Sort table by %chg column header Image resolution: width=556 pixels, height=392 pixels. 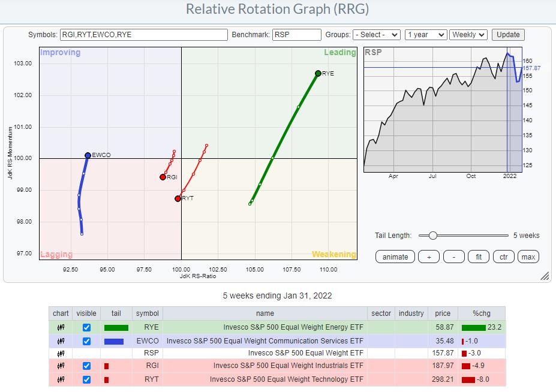tap(482, 313)
